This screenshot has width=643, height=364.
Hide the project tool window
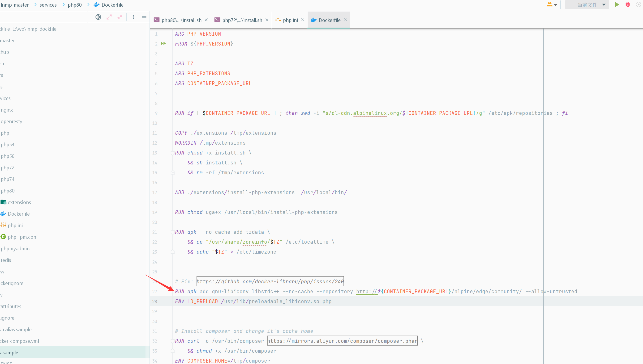click(144, 17)
